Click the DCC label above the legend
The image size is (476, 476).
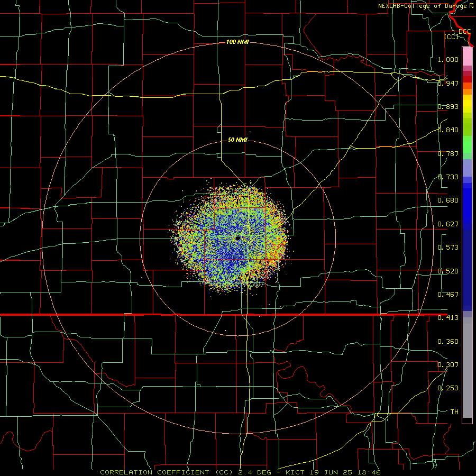[464, 32]
